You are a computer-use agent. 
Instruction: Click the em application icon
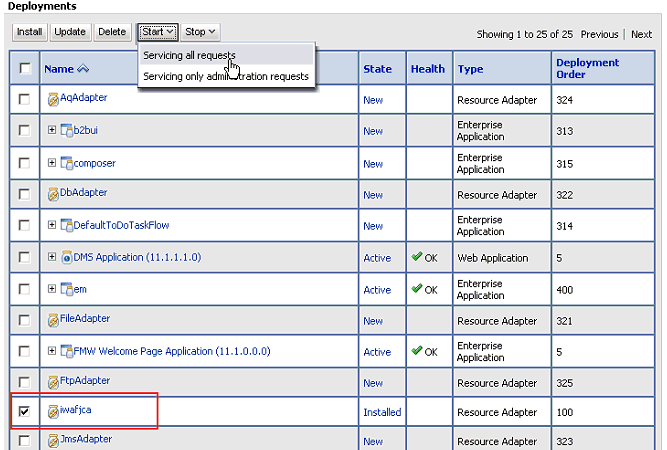(x=67, y=289)
